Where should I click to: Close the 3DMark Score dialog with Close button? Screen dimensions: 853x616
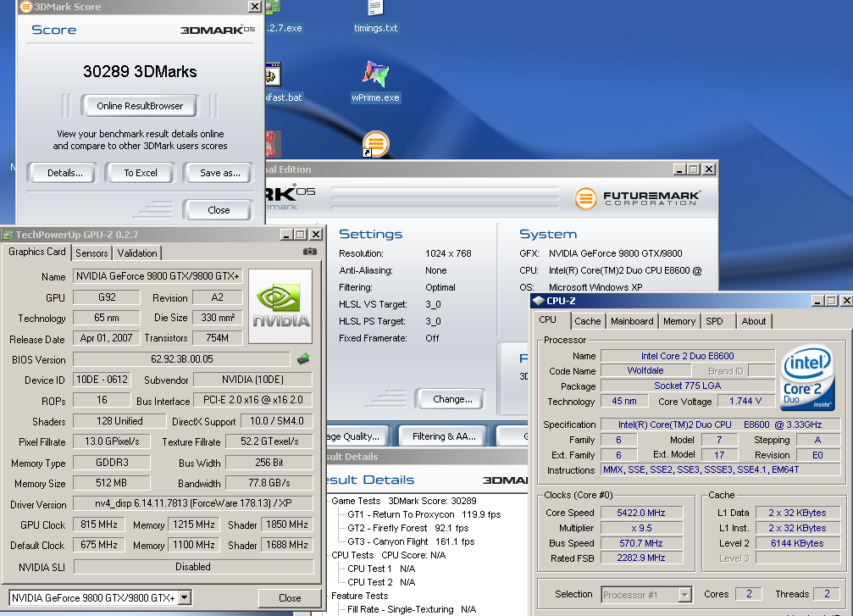(x=219, y=210)
